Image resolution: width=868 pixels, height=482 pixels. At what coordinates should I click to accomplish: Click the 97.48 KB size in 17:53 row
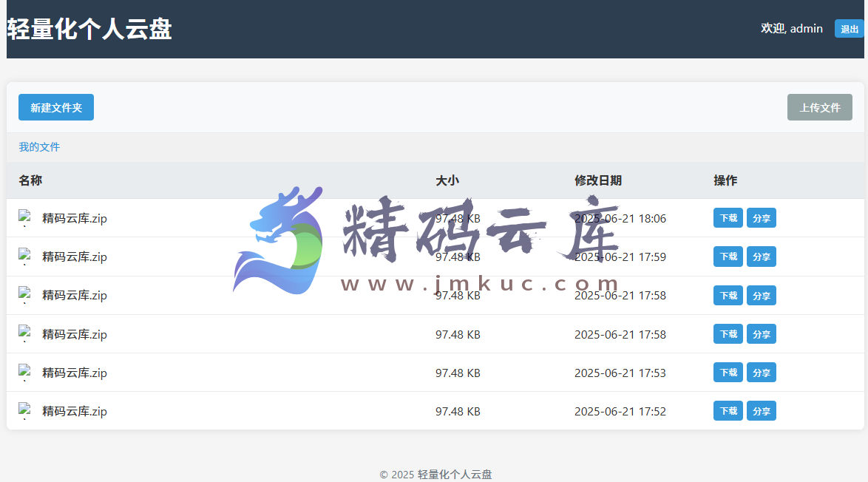[458, 373]
